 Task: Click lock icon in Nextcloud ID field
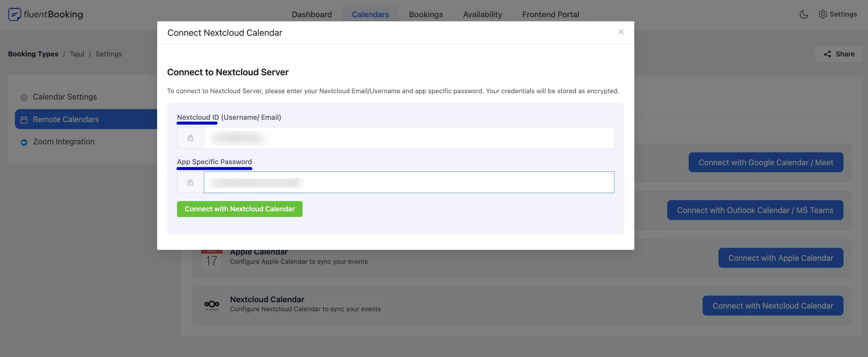190,138
